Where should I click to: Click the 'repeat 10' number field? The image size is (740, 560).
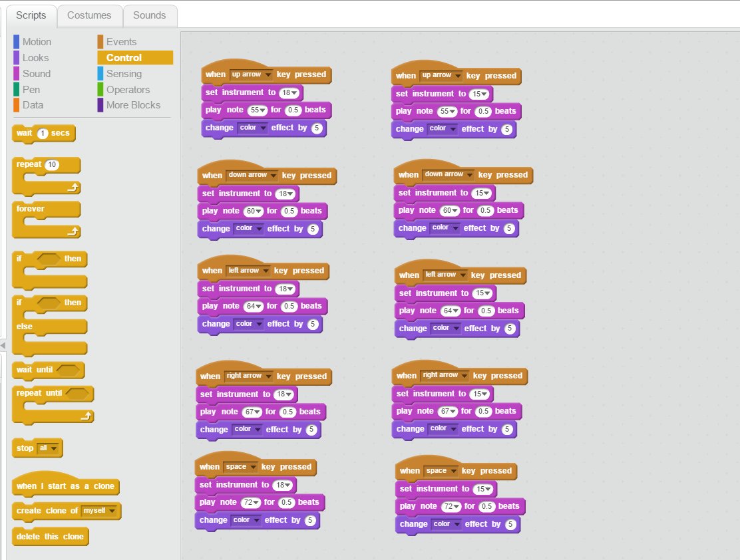pos(52,164)
